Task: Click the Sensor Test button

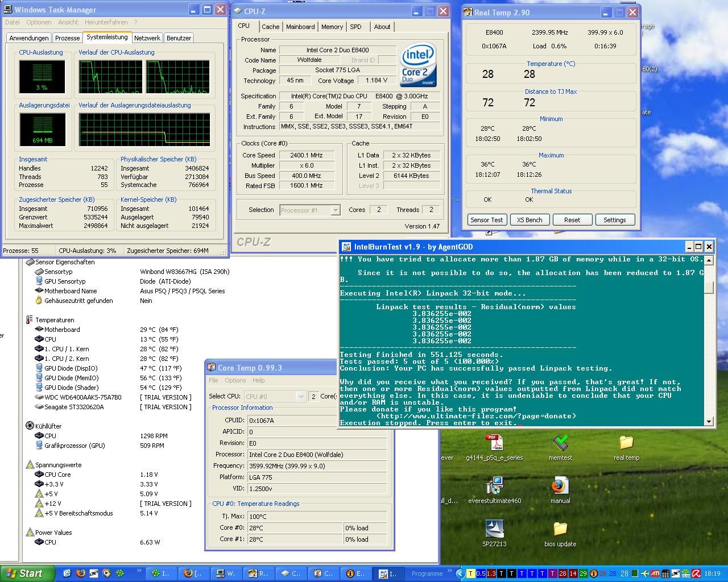Action: click(486, 220)
